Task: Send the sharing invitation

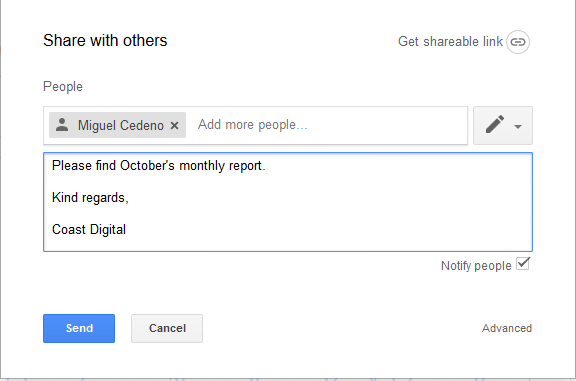Action: [x=79, y=328]
